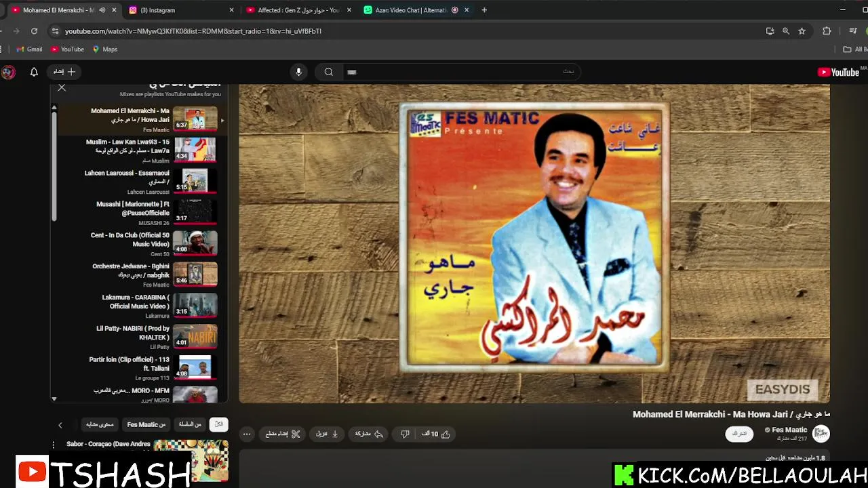
Task: Click the search magnifier icon
Action: (x=329, y=72)
